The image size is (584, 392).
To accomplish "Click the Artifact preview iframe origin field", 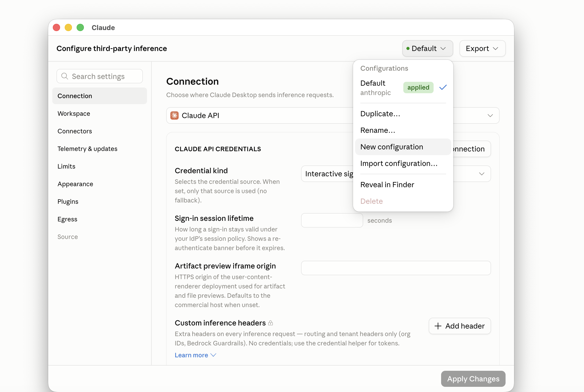I will point(396,268).
